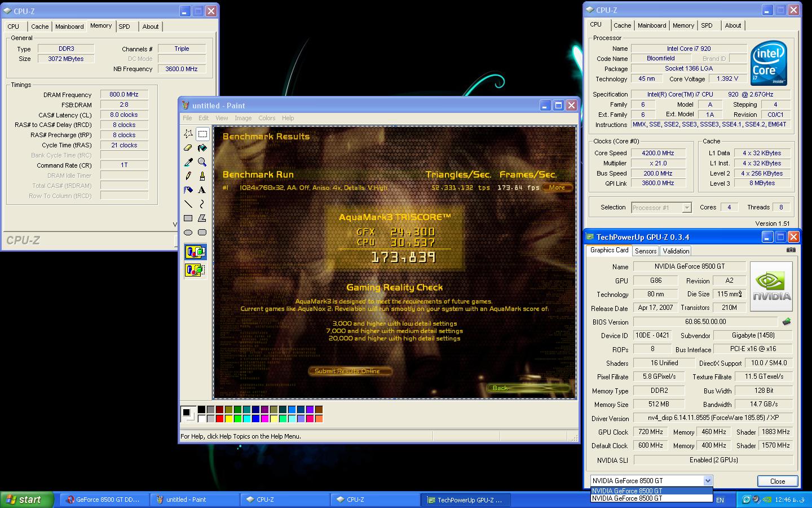Select the Pencil tool in Paint
Image resolution: width=812 pixels, height=508 pixels.
pos(188,176)
